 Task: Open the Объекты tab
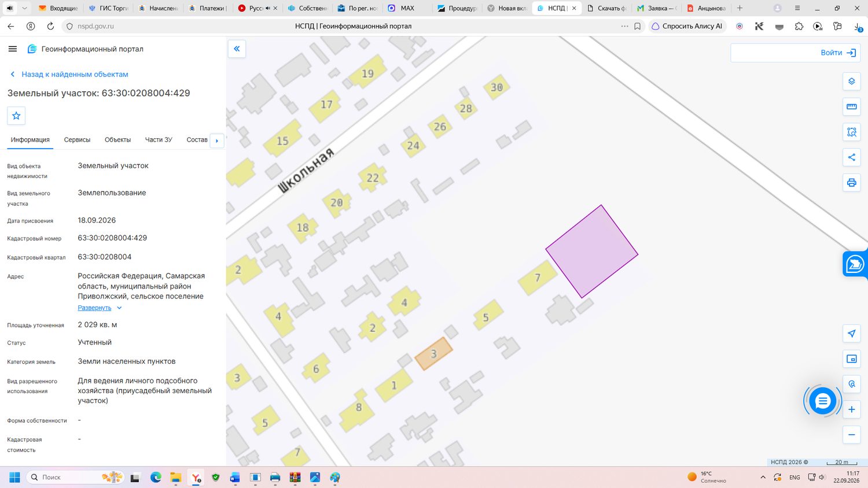point(117,140)
